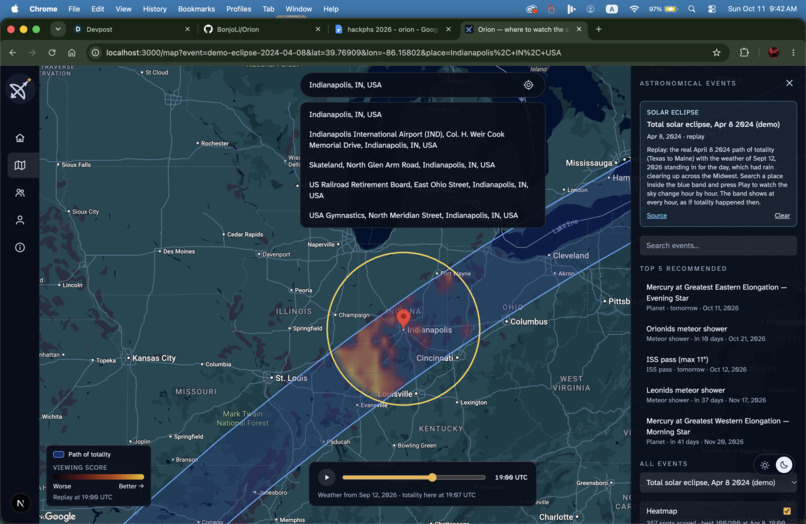Screen dimensions: 806x524
Task: Open Chrome extensions puzzle icon
Action: point(744,52)
